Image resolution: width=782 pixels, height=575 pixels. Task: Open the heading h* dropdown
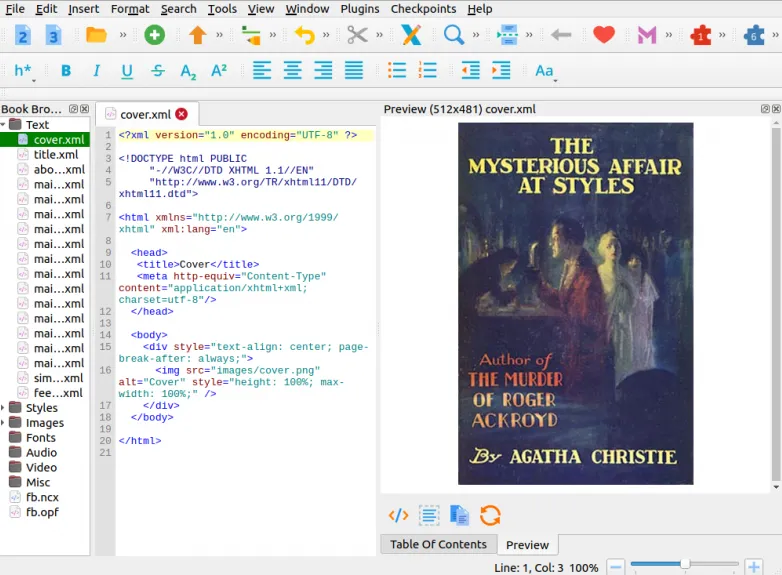[x=24, y=71]
